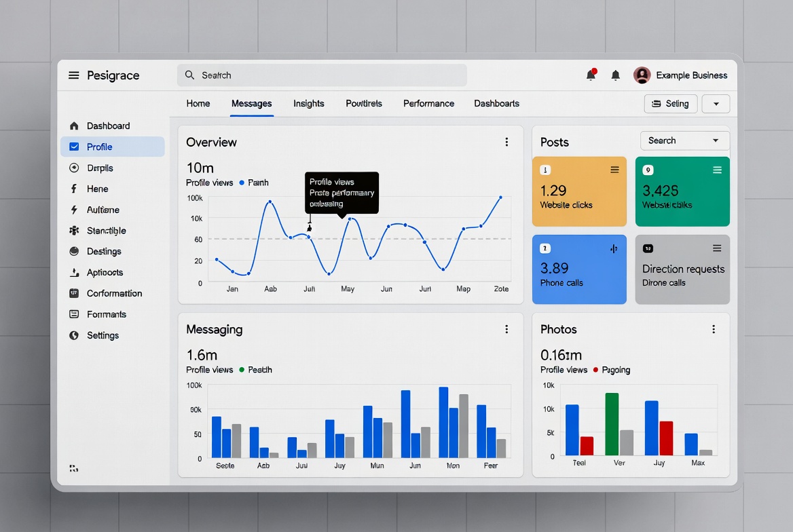Open the Messaging card three-dot menu

pos(506,329)
